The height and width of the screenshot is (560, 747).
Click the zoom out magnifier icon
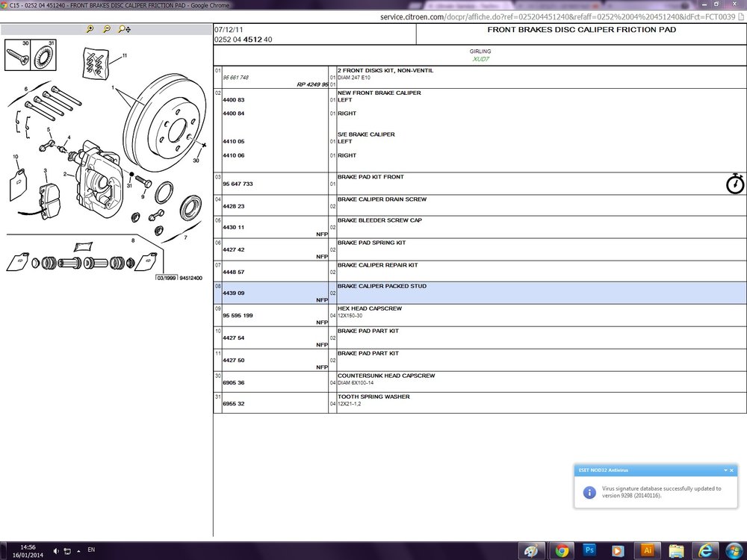tap(107, 29)
